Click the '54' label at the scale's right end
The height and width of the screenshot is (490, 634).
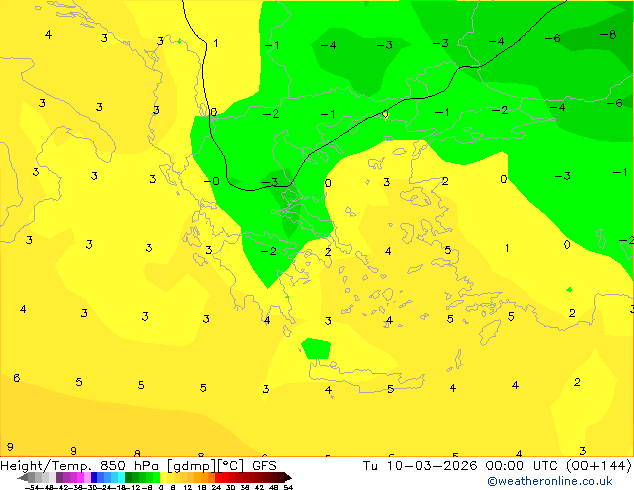point(287,487)
